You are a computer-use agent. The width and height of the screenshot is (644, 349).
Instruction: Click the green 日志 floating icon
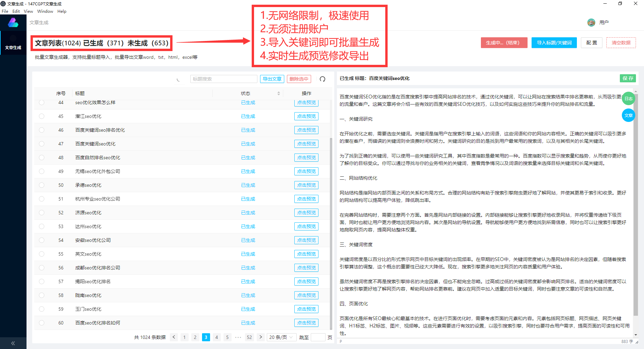point(628,98)
